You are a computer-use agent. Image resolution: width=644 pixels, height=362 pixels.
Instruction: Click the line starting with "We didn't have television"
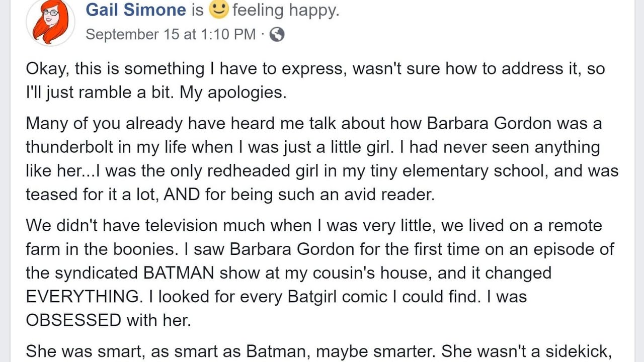pyautogui.click(x=313, y=225)
